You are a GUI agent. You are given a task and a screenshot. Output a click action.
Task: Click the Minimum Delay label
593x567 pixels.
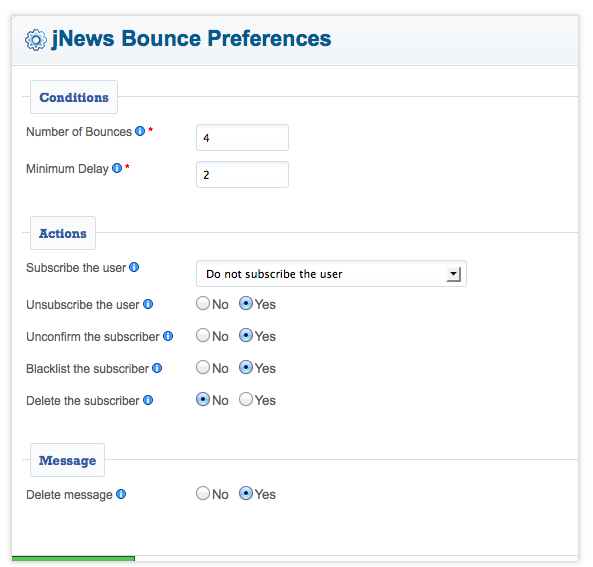[x=67, y=169]
